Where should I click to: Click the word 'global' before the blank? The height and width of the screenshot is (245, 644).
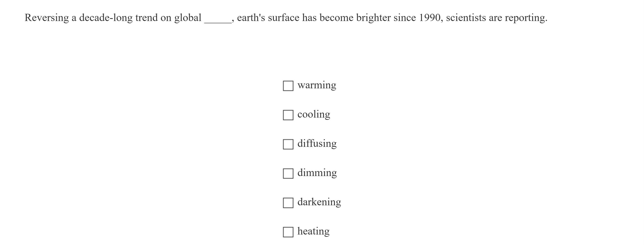coord(188,18)
